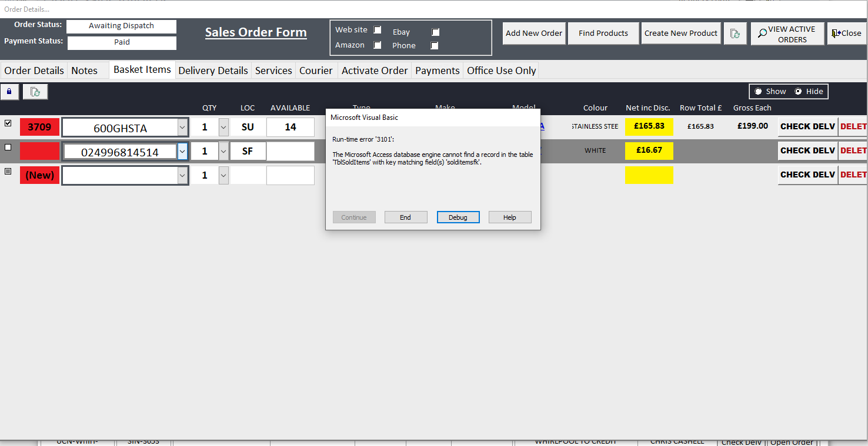Image resolution: width=868 pixels, height=446 pixels.
Task: Switch to the Order Details tab
Action: 34,71
